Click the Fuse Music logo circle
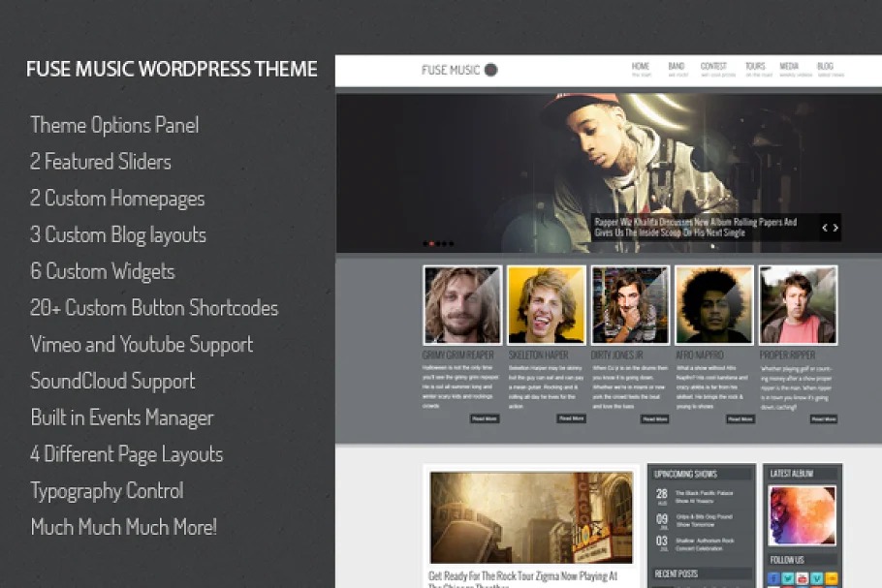This screenshot has width=882, height=588. click(x=491, y=70)
